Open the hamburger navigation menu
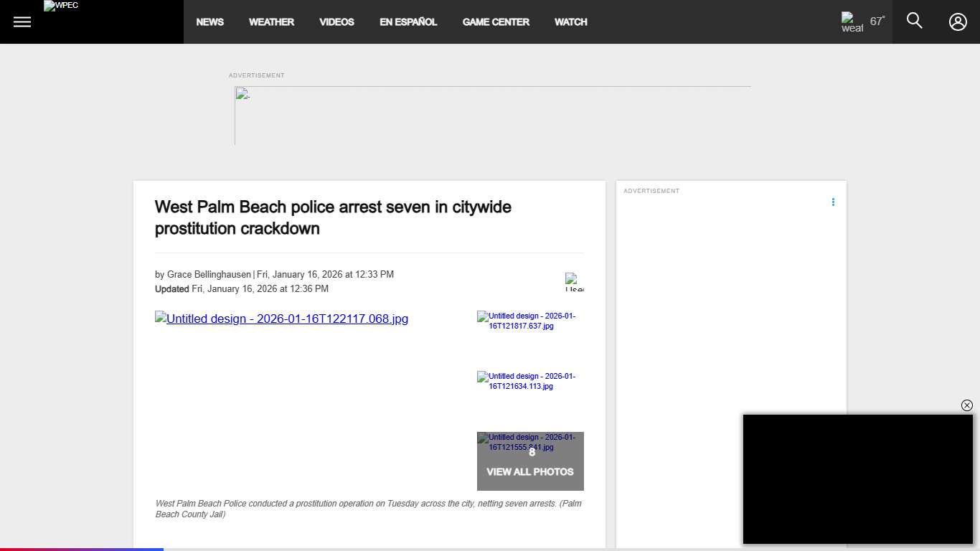This screenshot has width=980, height=551. pos(22,22)
